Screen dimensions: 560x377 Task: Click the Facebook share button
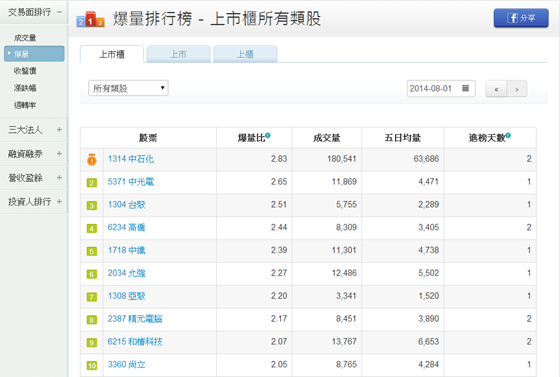click(521, 18)
